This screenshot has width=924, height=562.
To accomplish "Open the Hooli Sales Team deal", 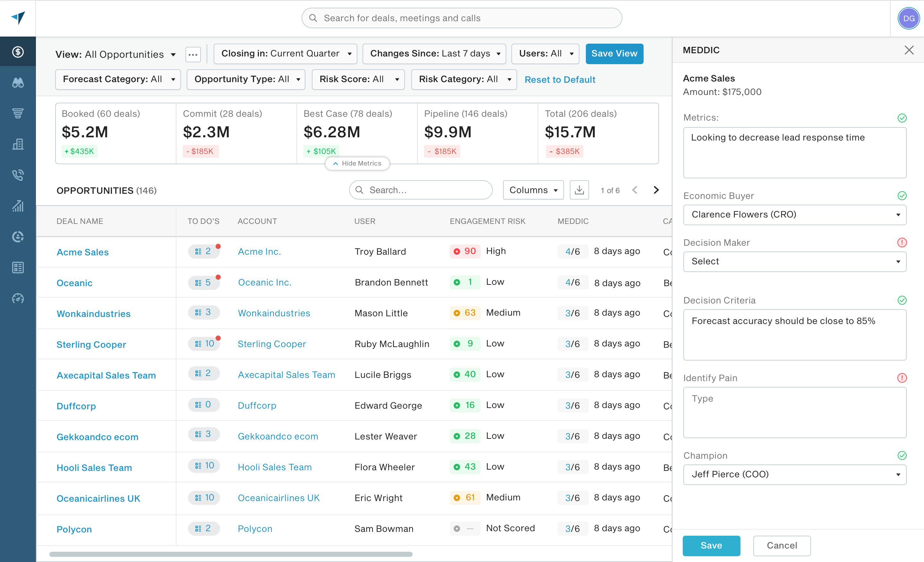I will click(x=94, y=467).
